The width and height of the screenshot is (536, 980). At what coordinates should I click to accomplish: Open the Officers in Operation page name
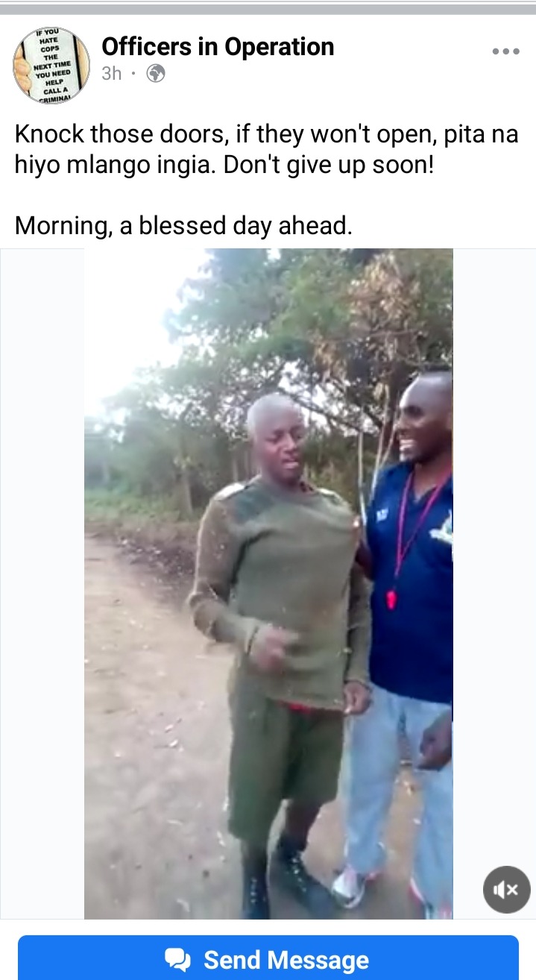coord(218,46)
